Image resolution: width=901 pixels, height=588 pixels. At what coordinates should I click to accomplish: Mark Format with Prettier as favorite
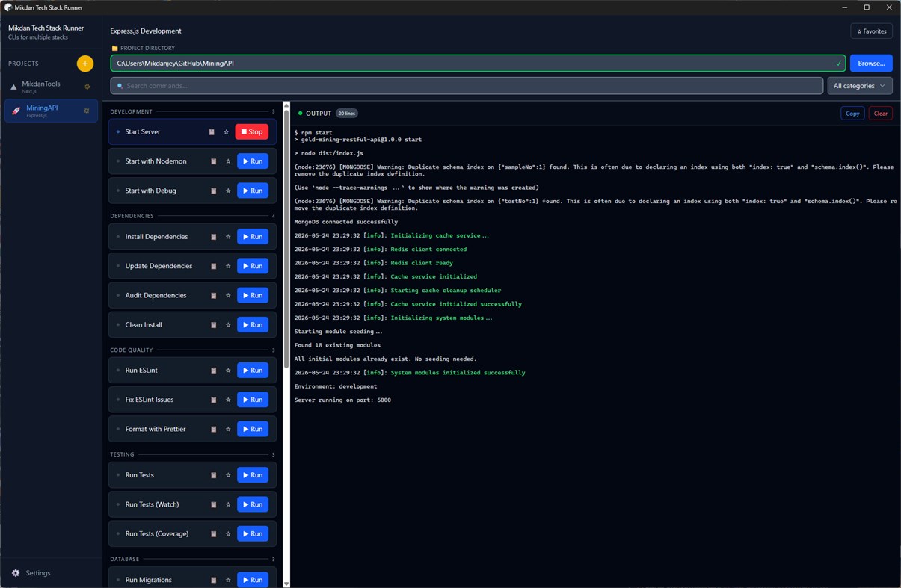tap(228, 430)
